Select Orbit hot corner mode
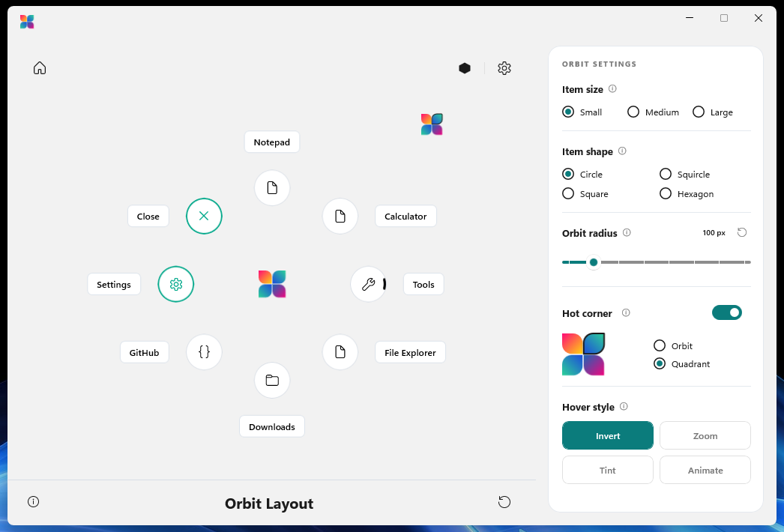Viewport: 784px width, 532px height. 673,345
